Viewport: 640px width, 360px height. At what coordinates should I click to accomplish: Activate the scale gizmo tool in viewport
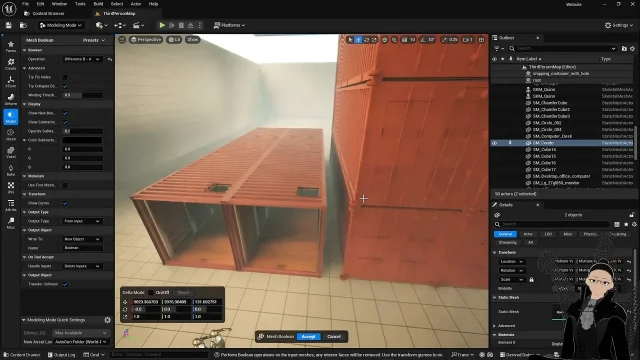pos(374,40)
